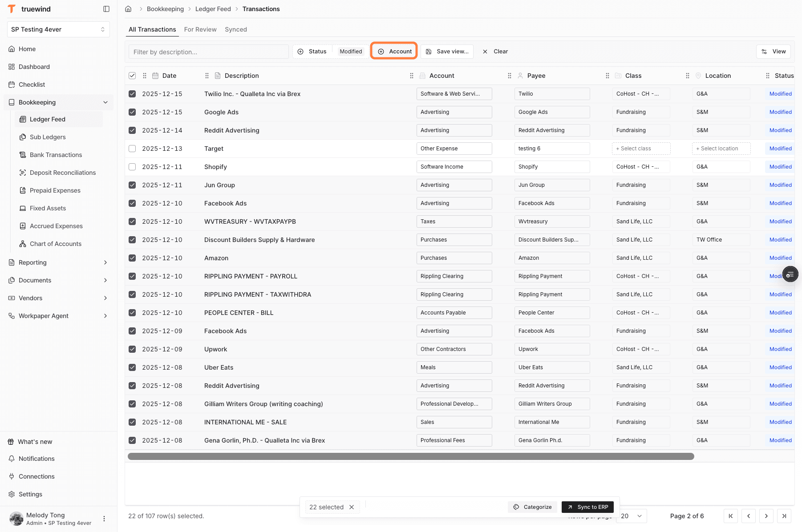
Task: Open Deposit Reconciliations page
Action: coord(63,173)
